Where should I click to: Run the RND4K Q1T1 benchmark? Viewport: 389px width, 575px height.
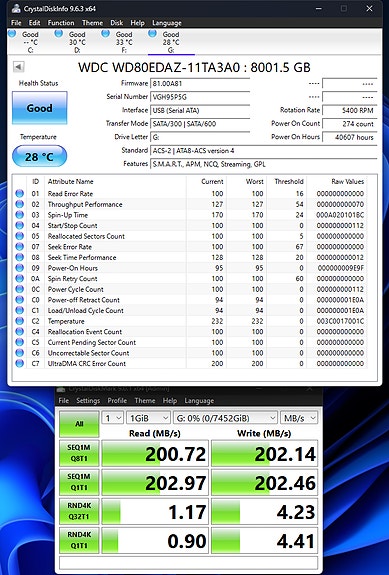tap(79, 540)
